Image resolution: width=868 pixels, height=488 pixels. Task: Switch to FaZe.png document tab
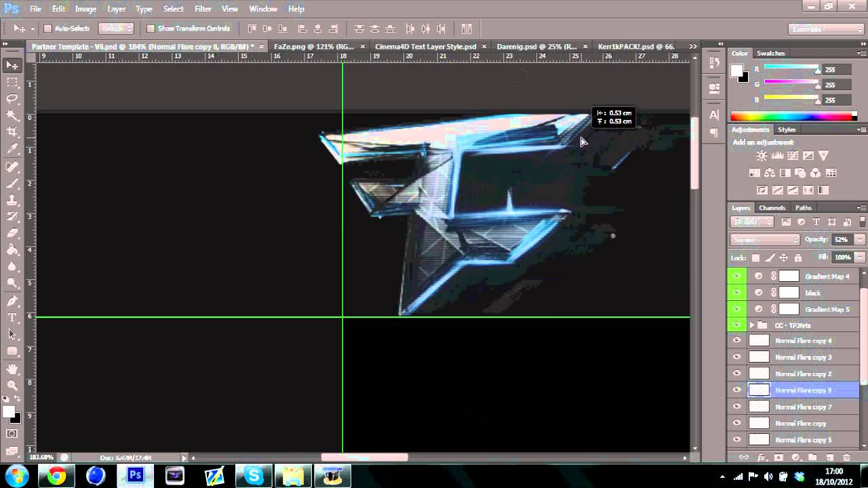(x=313, y=46)
